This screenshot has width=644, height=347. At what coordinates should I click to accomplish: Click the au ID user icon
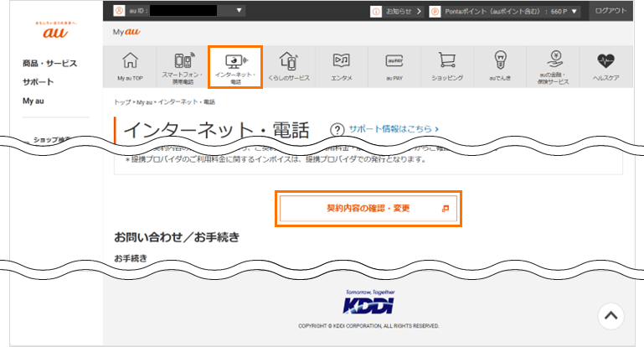(119, 11)
